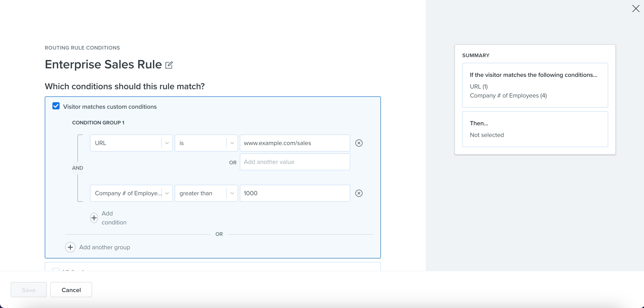Uncheck Visitor matches custom conditions
This screenshot has height=308, width=644.
pyautogui.click(x=56, y=106)
